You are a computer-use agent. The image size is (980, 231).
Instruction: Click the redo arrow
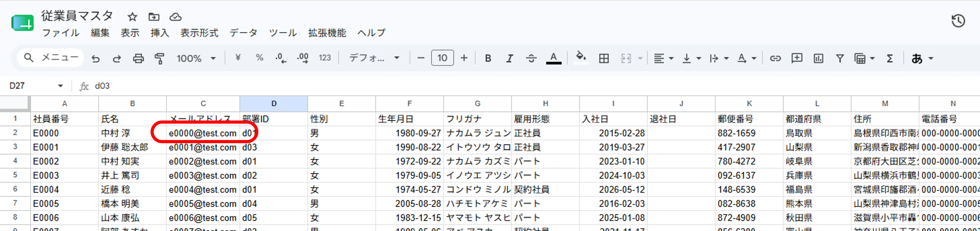[117, 58]
